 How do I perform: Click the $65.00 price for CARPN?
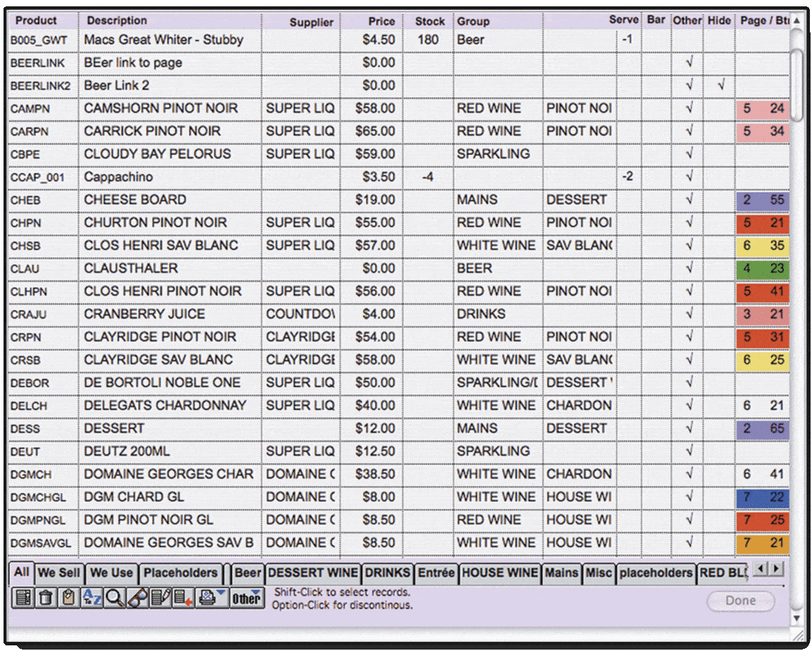click(x=375, y=131)
